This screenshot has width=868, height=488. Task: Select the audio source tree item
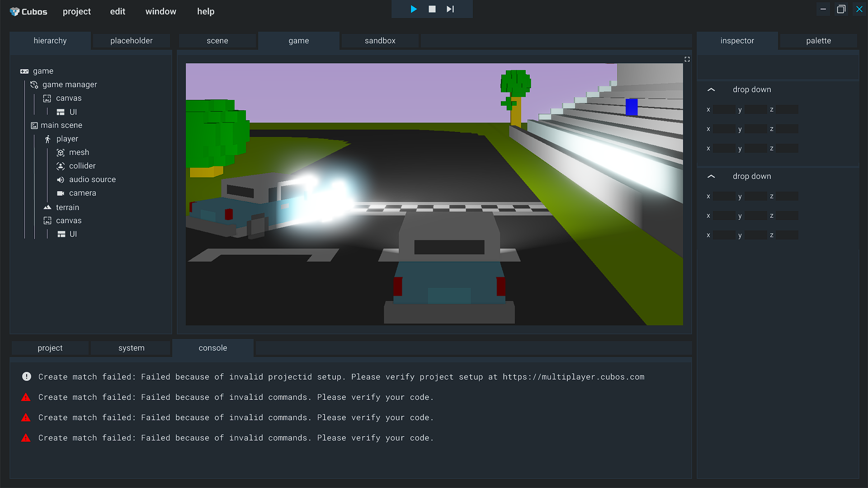tap(92, 179)
